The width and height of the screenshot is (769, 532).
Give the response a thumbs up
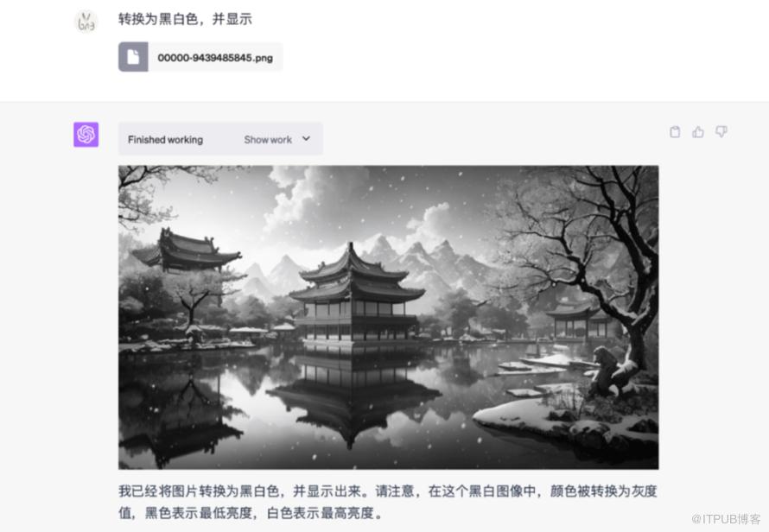(698, 131)
